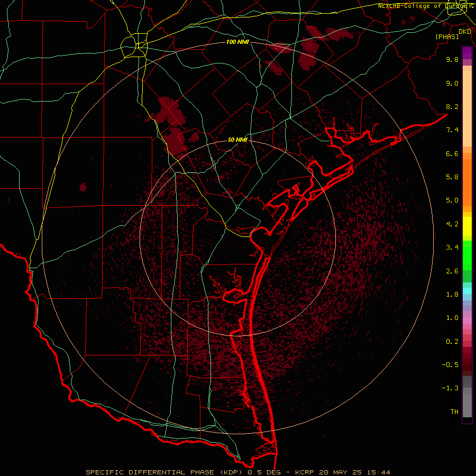Click the 1.8 scale label
The width and height of the screenshot is (476, 476).
[x=452, y=295]
